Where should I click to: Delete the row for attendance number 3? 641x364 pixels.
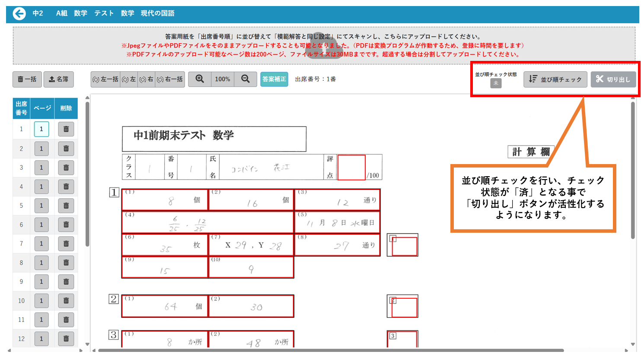tap(66, 168)
